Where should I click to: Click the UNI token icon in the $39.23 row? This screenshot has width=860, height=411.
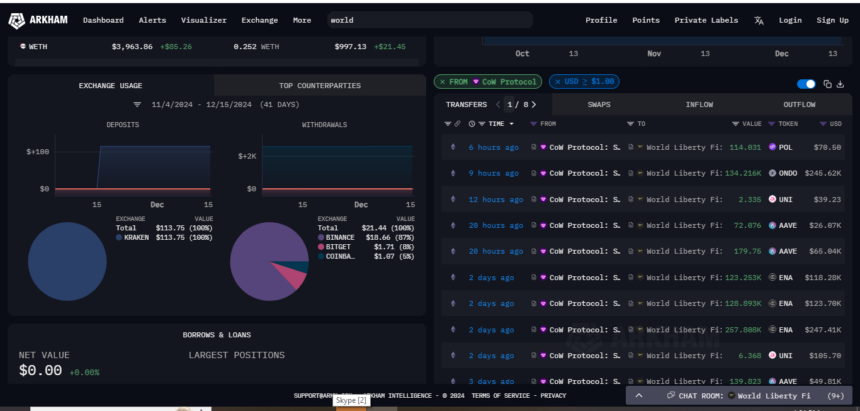click(x=773, y=199)
